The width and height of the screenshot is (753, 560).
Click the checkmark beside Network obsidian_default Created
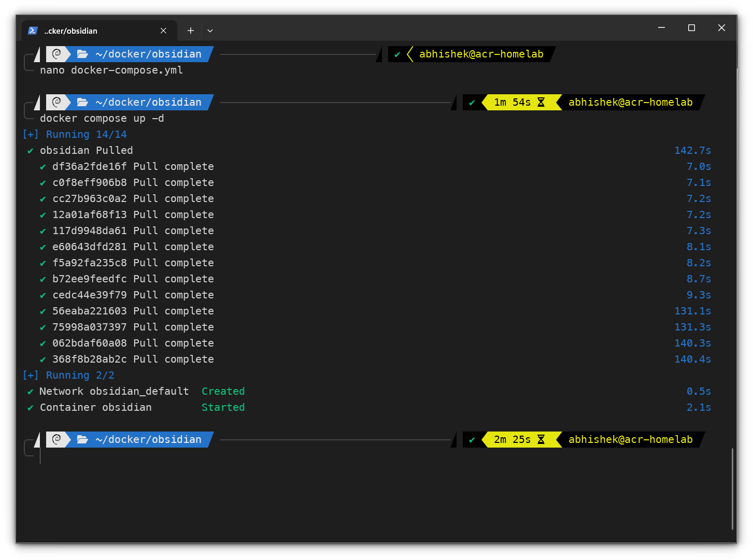(x=30, y=391)
